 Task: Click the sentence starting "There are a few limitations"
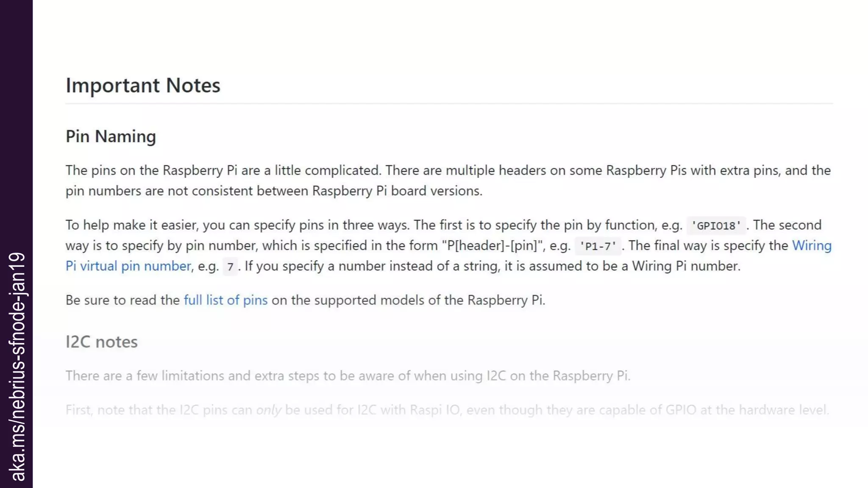(x=348, y=376)
